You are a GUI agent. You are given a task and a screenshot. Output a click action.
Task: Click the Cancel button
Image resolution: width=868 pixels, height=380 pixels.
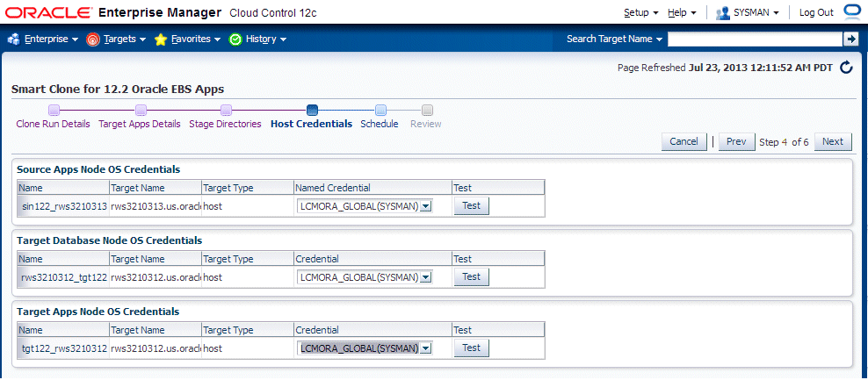click(684, 141)
